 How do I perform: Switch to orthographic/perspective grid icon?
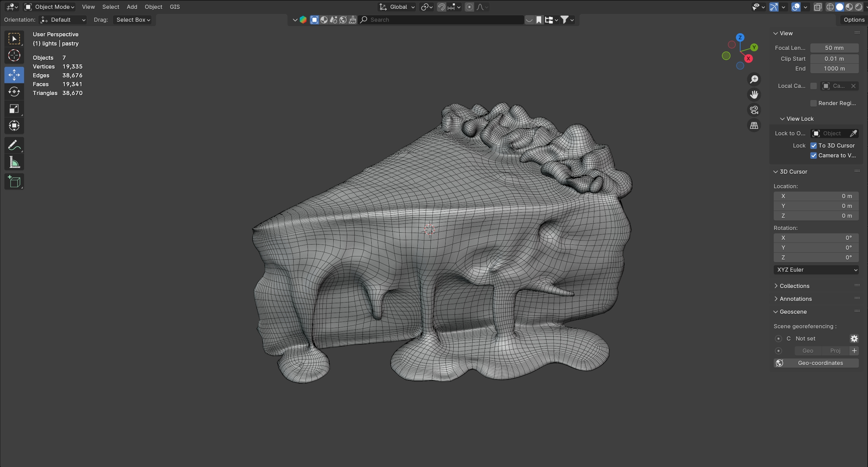pyautogui.click(x=754, y=125)
